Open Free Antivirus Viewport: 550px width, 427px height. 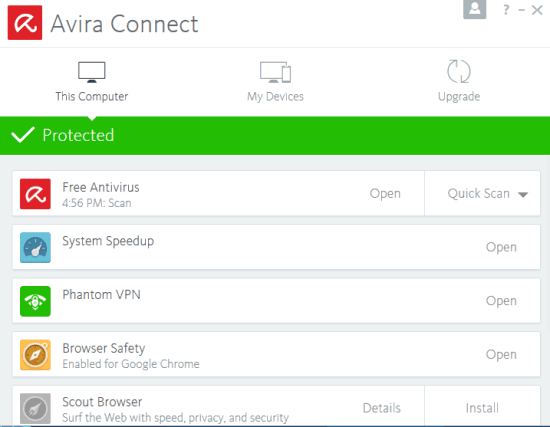click(385, 194)
